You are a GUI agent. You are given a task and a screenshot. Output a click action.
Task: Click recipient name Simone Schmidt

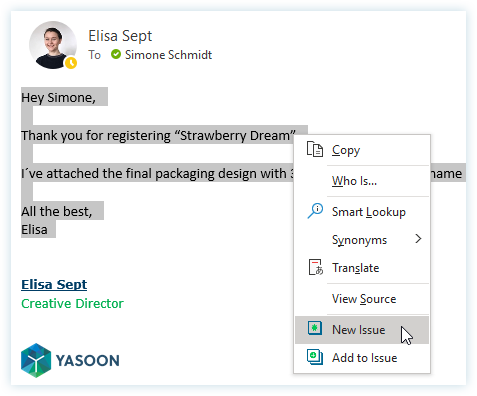(168, 55)
